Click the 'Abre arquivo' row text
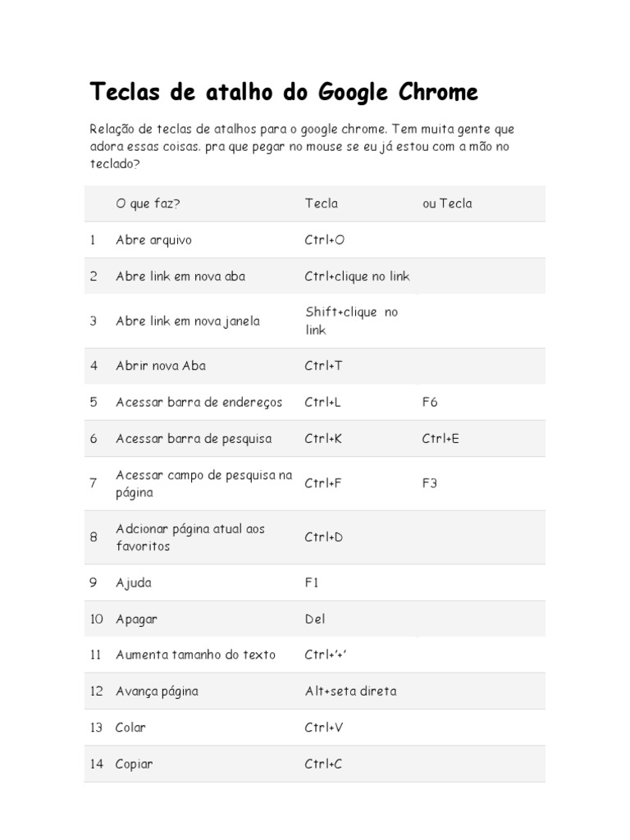The image size is (630, 840). click(153, 240)
